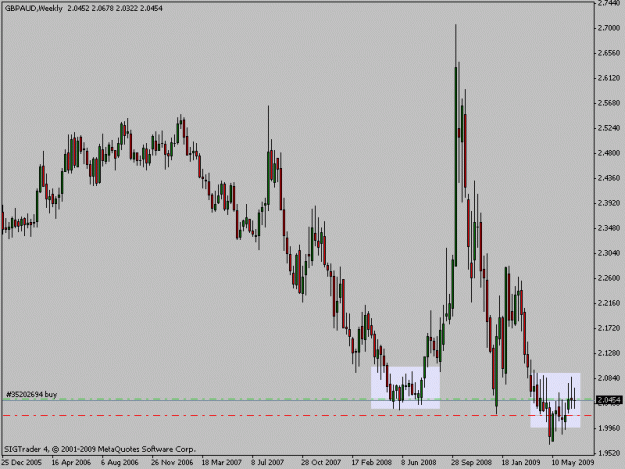Select the highlighted rectangle around mid-2008 lows
Viewport: 625px width, 469px height.
tap(405, 388)
